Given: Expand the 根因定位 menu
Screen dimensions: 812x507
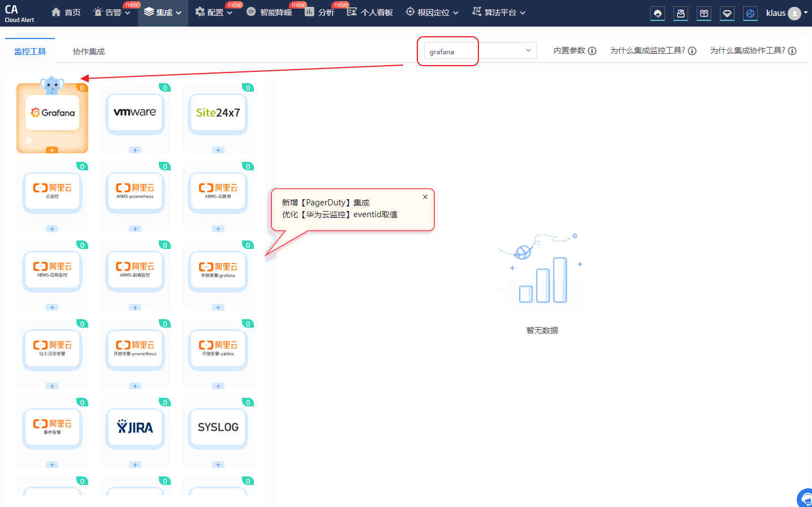Looking at the screenshot, I should [x=432, y=12].
